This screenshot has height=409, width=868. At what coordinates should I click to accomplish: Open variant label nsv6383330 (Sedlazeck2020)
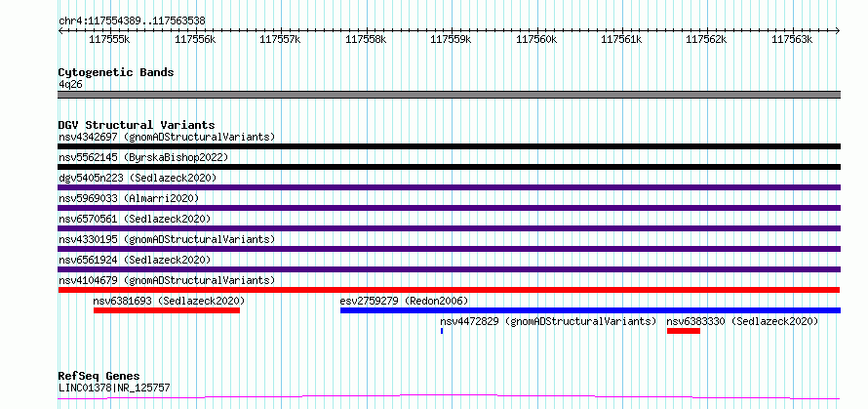tap(742, 321)
